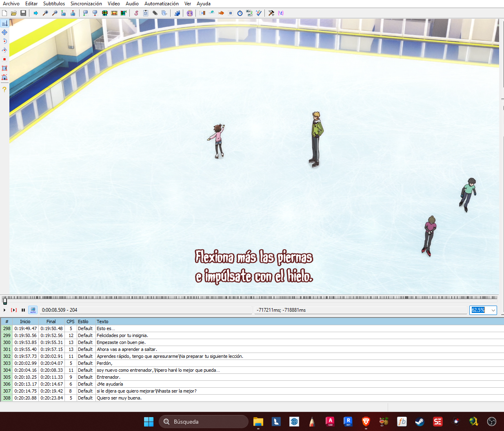The image size is (504, 431).
Task: Open the Fonts Collector icon
Action: (x=164, y=13)
